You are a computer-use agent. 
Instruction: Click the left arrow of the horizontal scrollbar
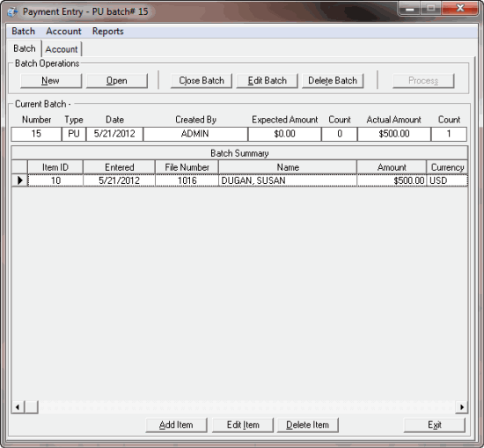[x=18, y=407]
